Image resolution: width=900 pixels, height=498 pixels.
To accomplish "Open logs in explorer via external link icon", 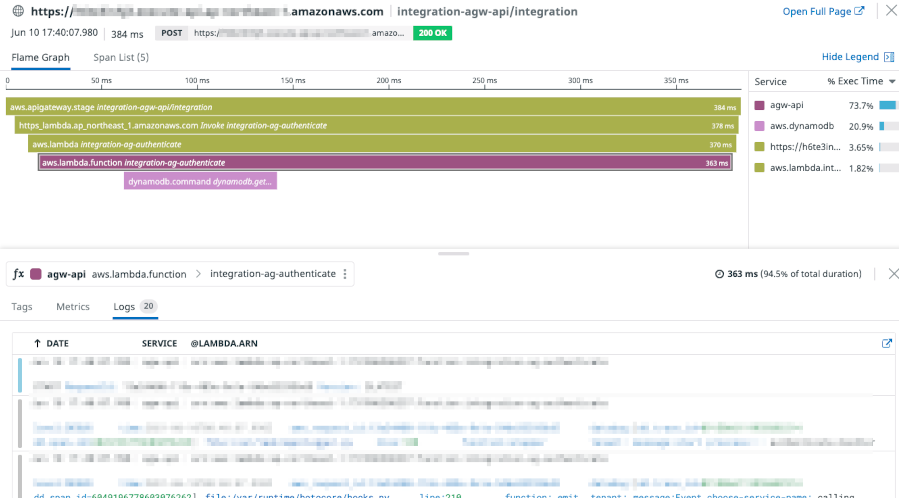I will (887, 343).
